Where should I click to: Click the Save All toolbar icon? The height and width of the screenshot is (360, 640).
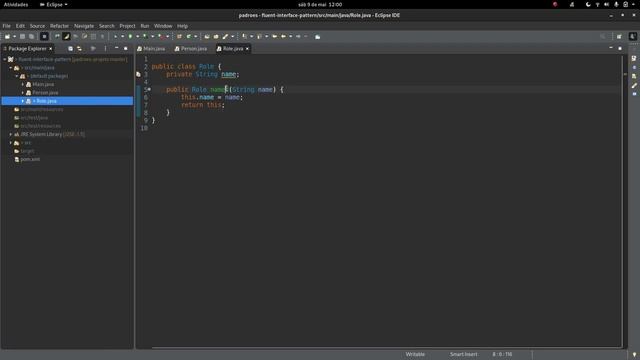(31, 37)
